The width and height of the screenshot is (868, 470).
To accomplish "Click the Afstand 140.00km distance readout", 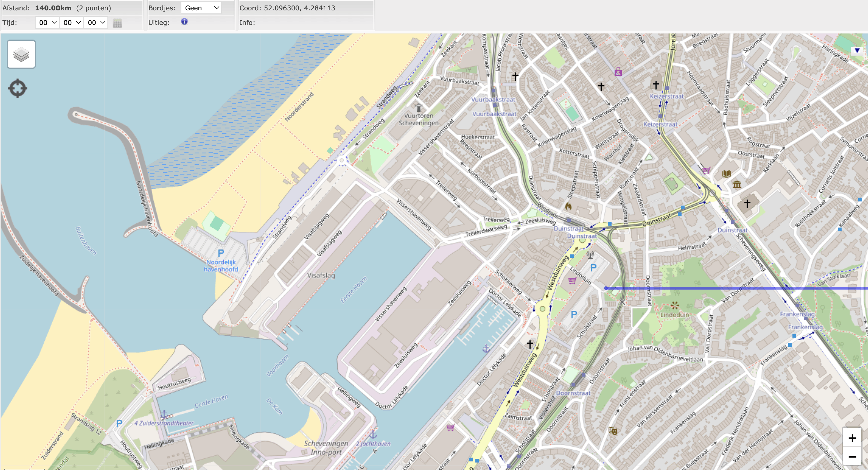I will coord(57,8).
